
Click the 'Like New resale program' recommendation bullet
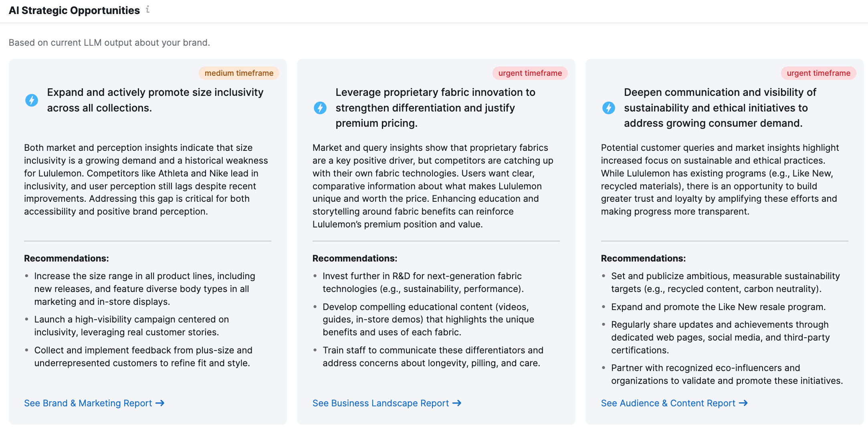718,307
